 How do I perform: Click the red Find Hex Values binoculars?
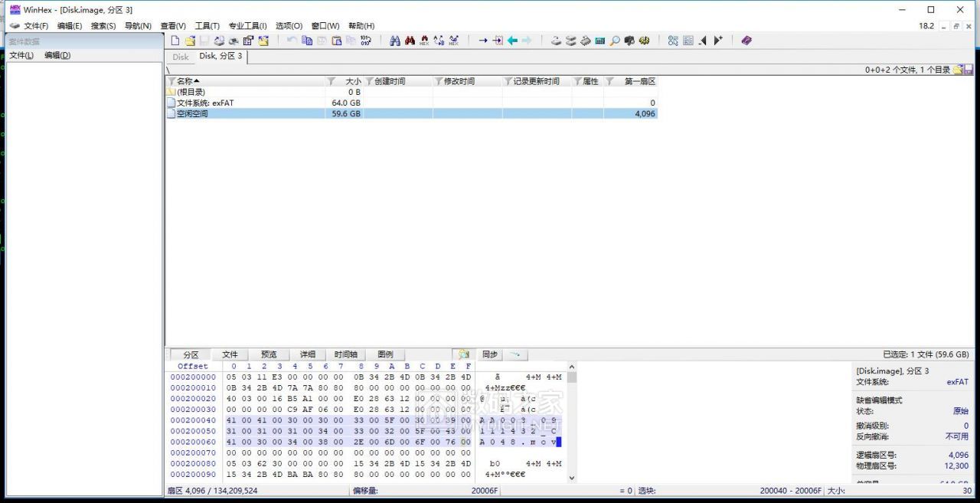[410, 41]
